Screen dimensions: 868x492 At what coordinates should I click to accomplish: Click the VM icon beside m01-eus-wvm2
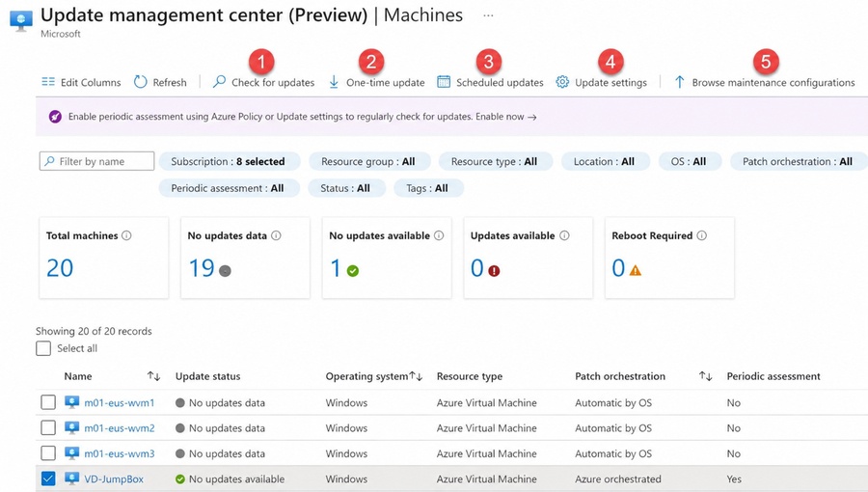72,427
